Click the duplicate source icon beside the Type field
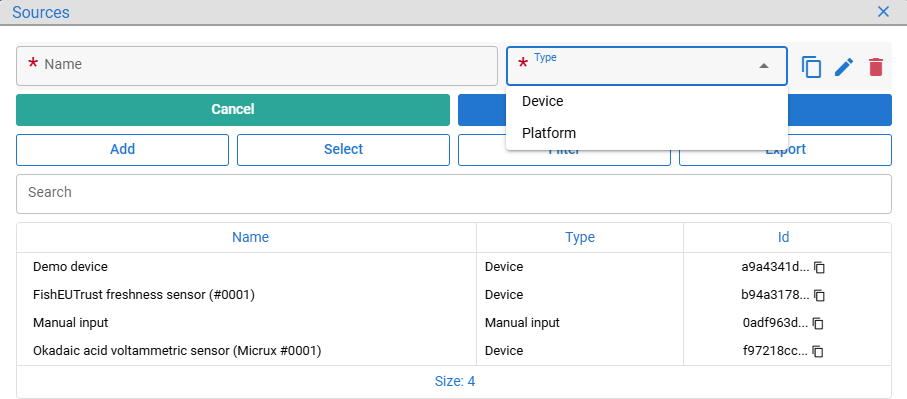Screen dimensions: 907x399 (812, 67)
